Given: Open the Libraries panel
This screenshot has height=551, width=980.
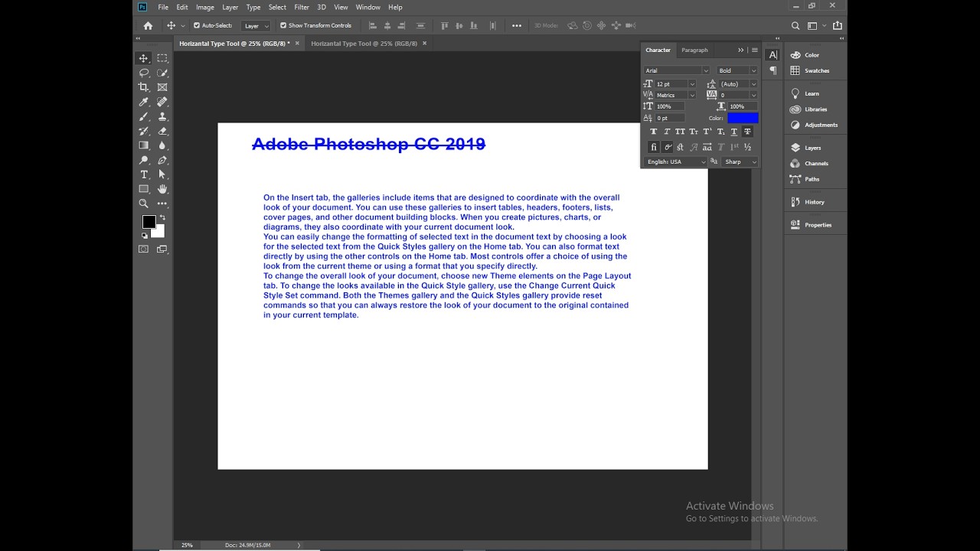Looking at the screenshot, I should [x=815, y=109].
